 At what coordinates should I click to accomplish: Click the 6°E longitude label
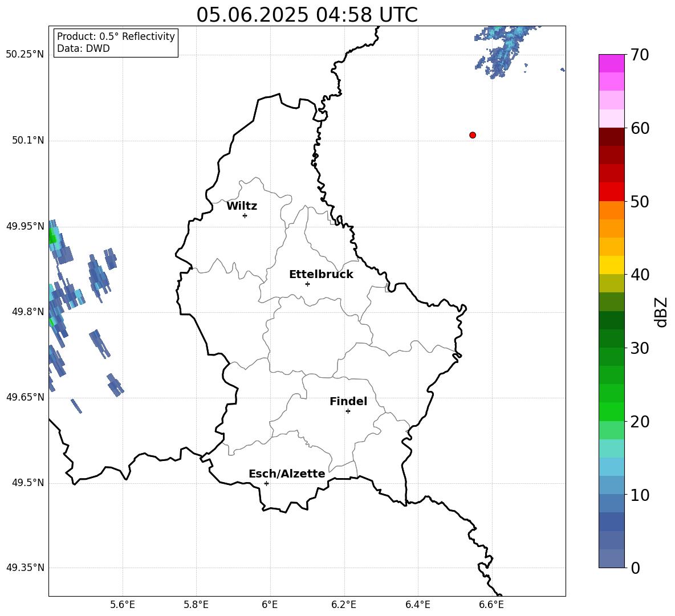tap(270, 605)
